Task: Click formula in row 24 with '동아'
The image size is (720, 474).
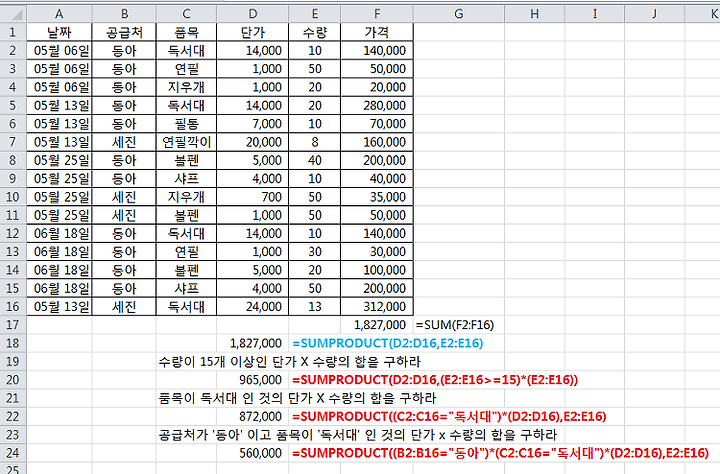Action: pyautogui.click(x=501, y=453)
